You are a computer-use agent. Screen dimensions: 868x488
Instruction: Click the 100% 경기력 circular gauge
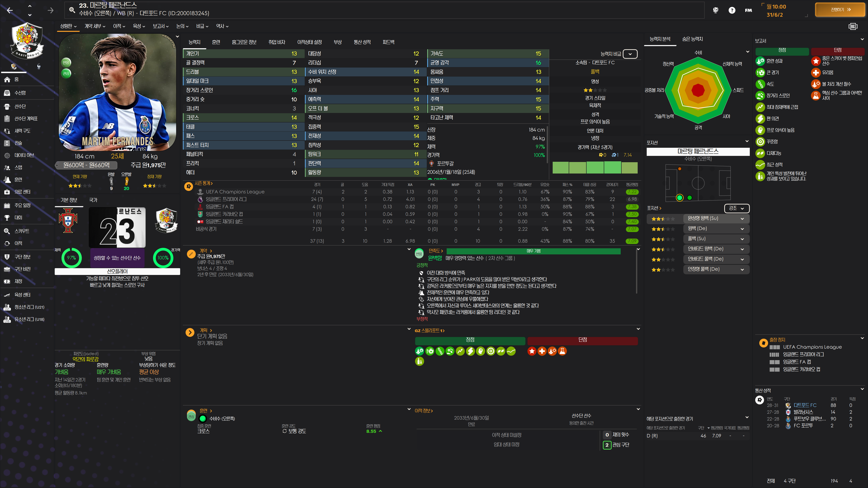163,258
